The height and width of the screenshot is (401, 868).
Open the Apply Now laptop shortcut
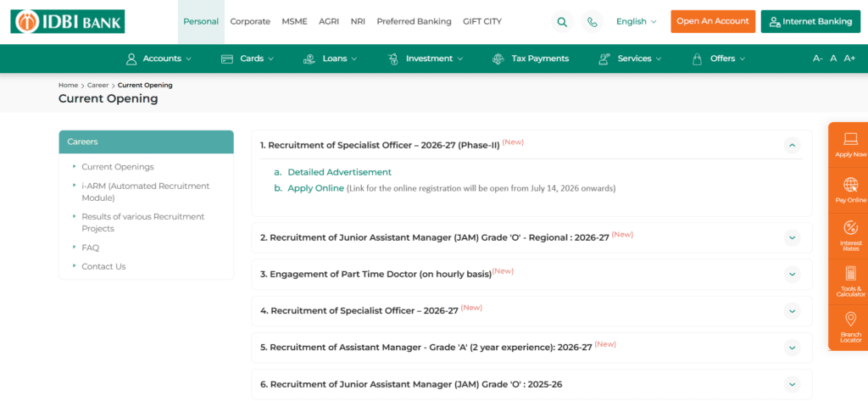point(850,145)
